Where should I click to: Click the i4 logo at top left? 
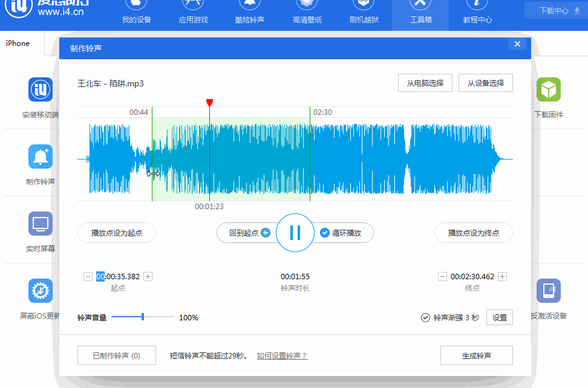coord(19,7)
